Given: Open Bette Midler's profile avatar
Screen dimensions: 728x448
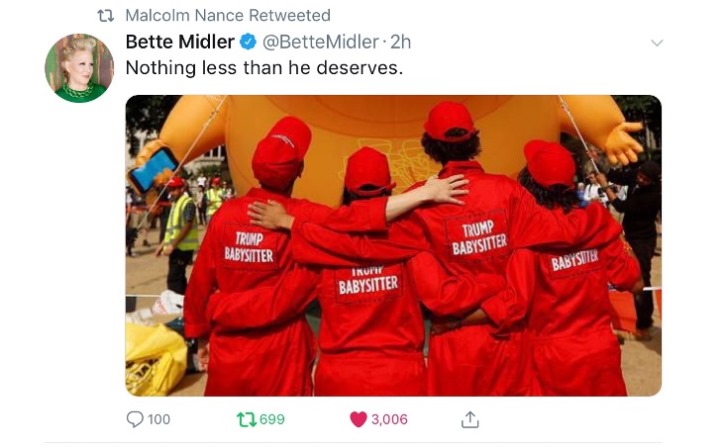Looking at the screenshot, I should pyautogui.click(x=79, y=68).
